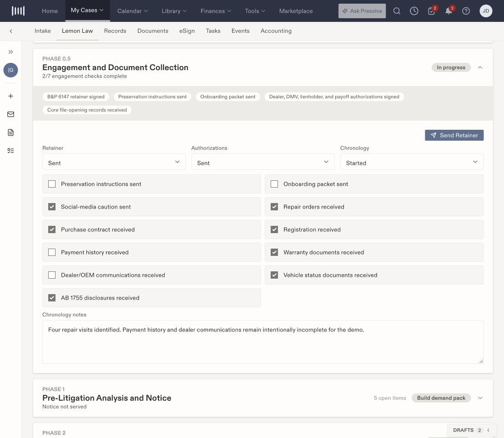Expand the Phase 1 section chevron

(x=480, y=398)
